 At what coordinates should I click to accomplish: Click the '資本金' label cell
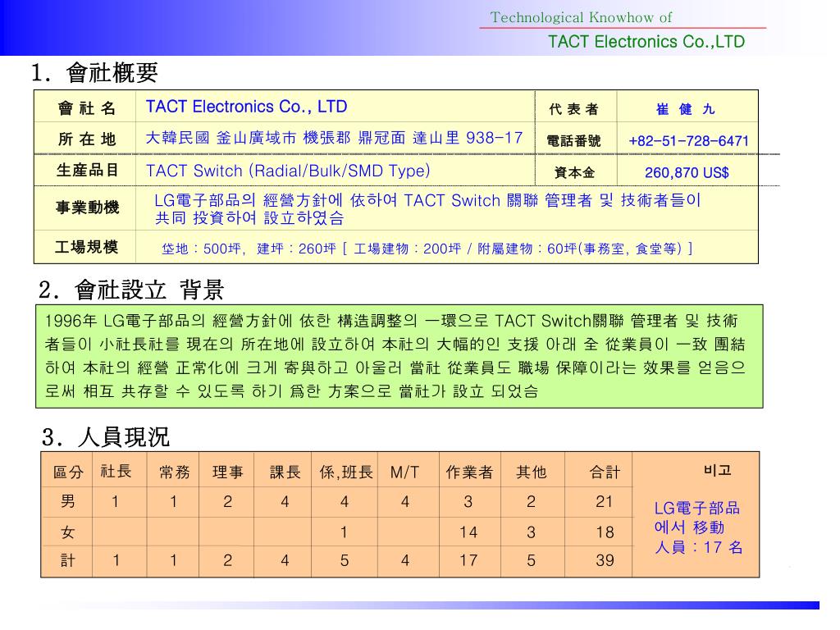point(573,172)
